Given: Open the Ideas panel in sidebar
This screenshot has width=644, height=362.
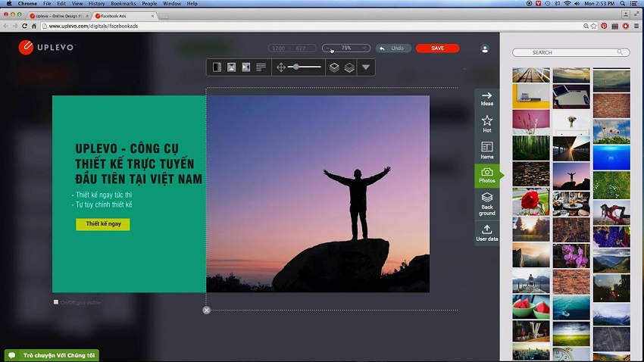Looking at the screenshot, I should pyautogui.click(x=486, y=98).
